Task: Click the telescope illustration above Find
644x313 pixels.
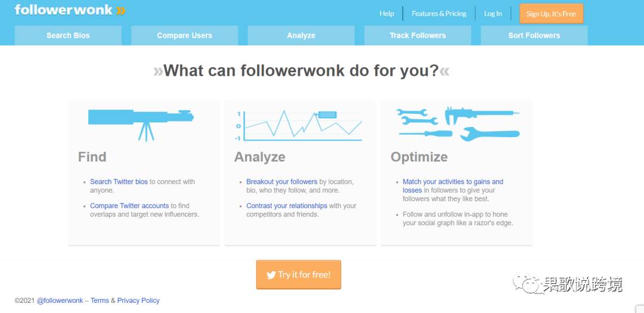Action: point(141,125)
